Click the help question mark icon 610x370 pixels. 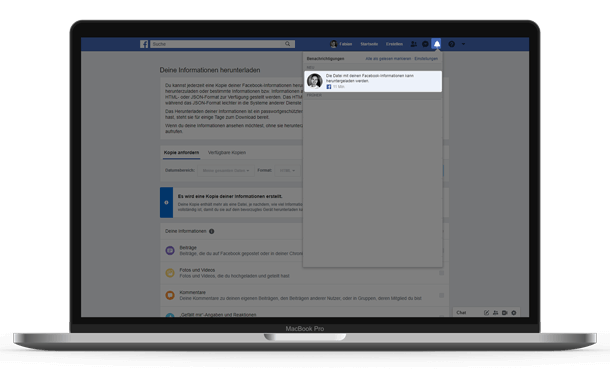[451, 44]
